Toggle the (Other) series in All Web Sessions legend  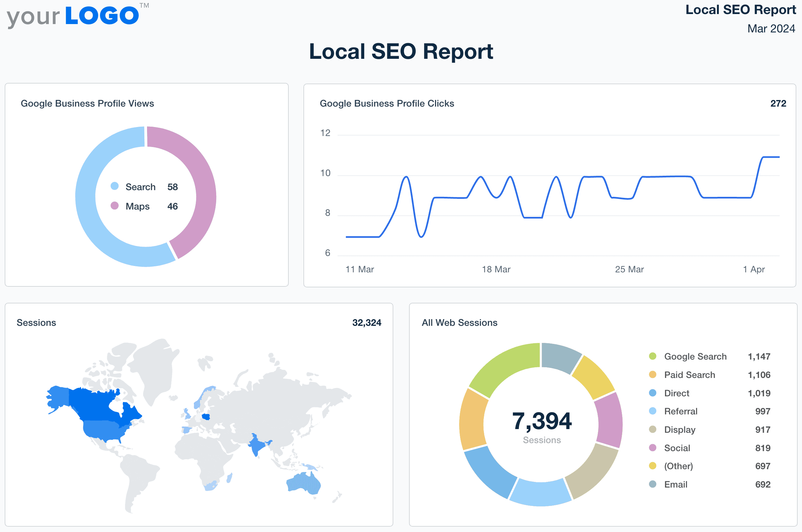click(x=653, y=466)
